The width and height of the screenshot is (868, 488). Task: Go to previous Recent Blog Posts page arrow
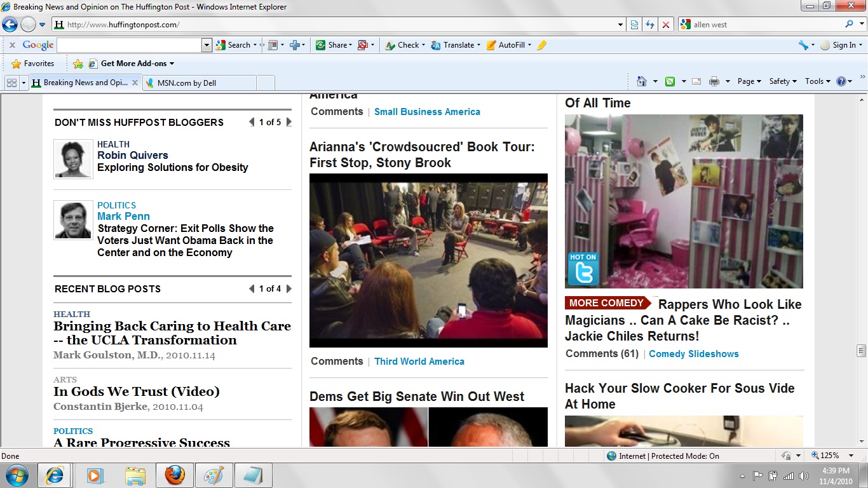(252, 288)
